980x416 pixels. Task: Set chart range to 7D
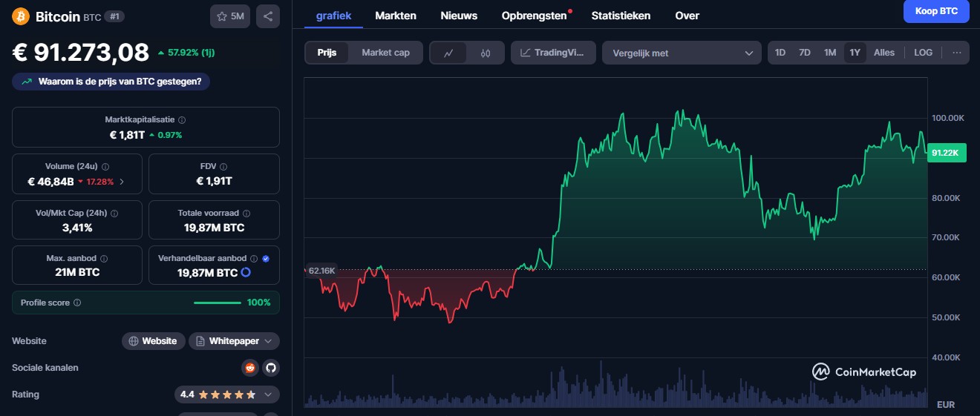804,53
